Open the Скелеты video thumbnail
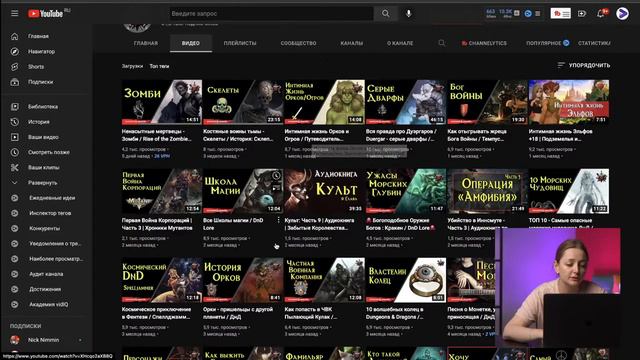640x360 pixels. 243,102
